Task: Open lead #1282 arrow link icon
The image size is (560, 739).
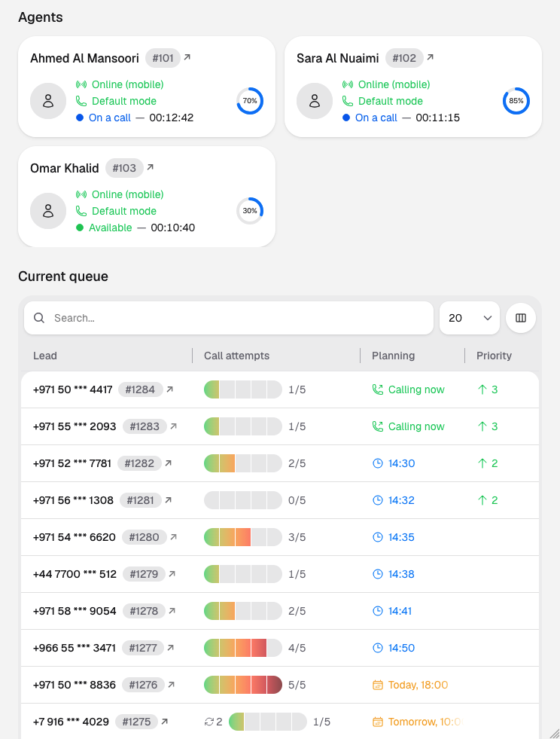Action: (169, 463)
